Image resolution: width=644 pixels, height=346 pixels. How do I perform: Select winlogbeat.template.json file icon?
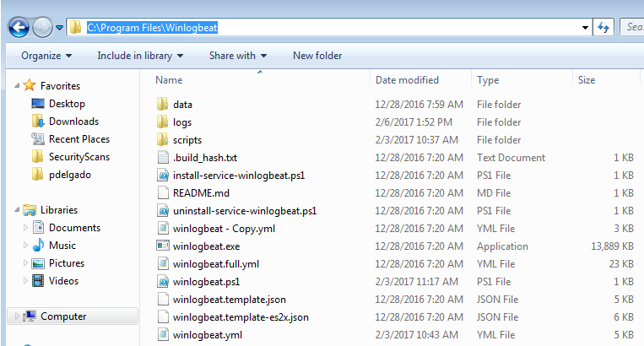point(163,300)
